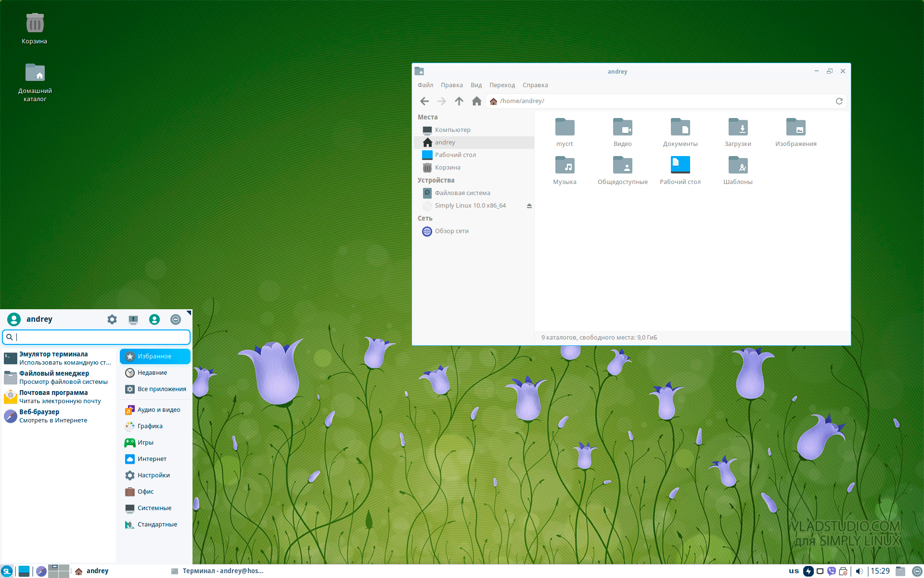924x578 pixels.
Task: Click the reload button in file manager
Action: coord(839,101)
